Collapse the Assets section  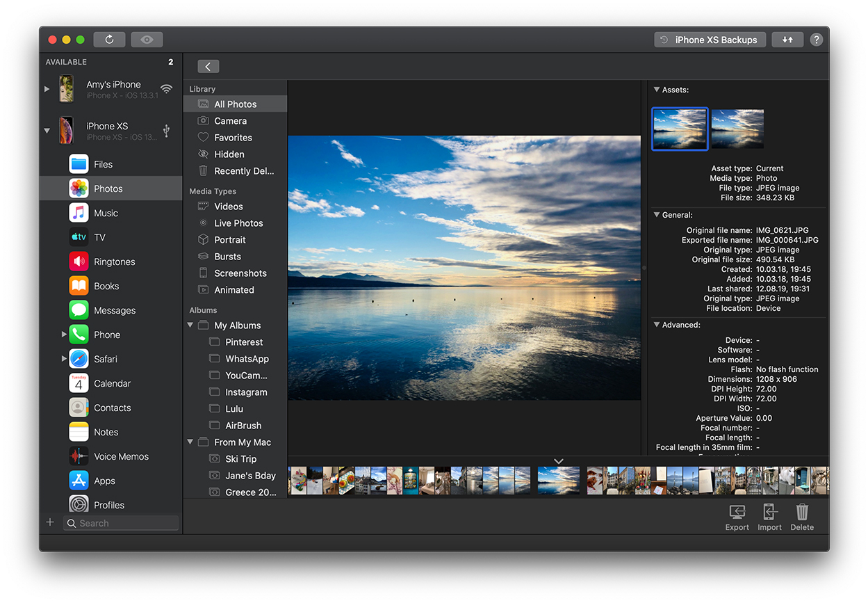point(656,90)
